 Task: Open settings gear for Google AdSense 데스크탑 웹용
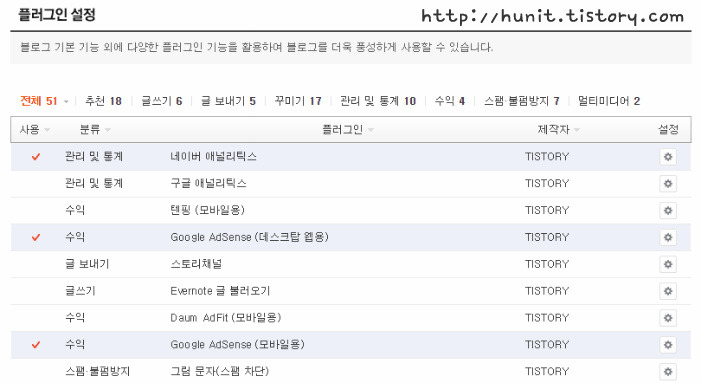coord(668,237)
